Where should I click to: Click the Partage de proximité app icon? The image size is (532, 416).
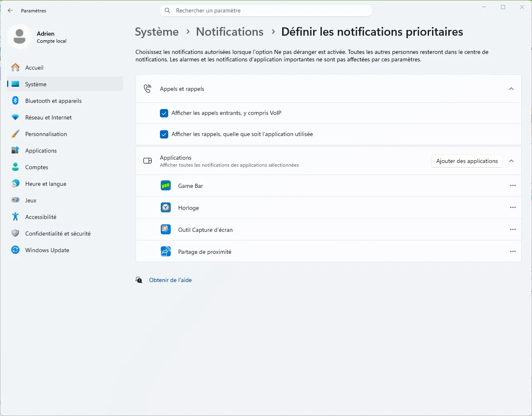166,251
